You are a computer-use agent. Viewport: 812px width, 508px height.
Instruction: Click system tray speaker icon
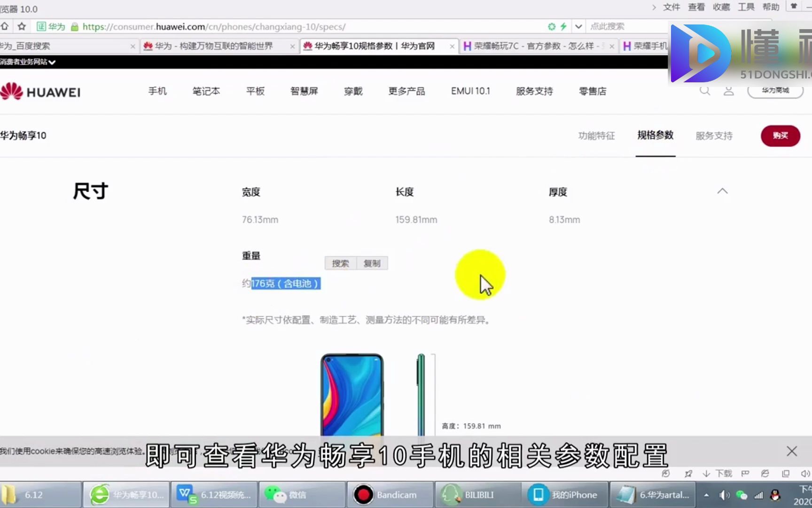click(724, 495)
